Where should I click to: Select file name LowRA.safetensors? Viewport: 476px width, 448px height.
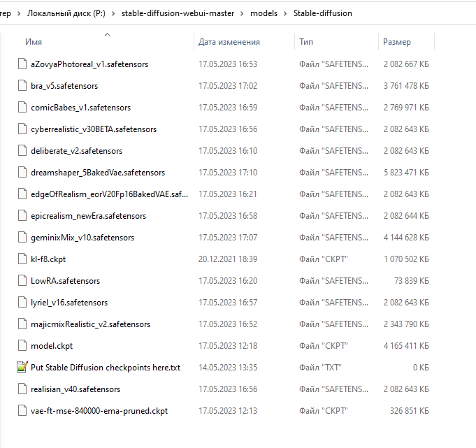pos(65,281)
